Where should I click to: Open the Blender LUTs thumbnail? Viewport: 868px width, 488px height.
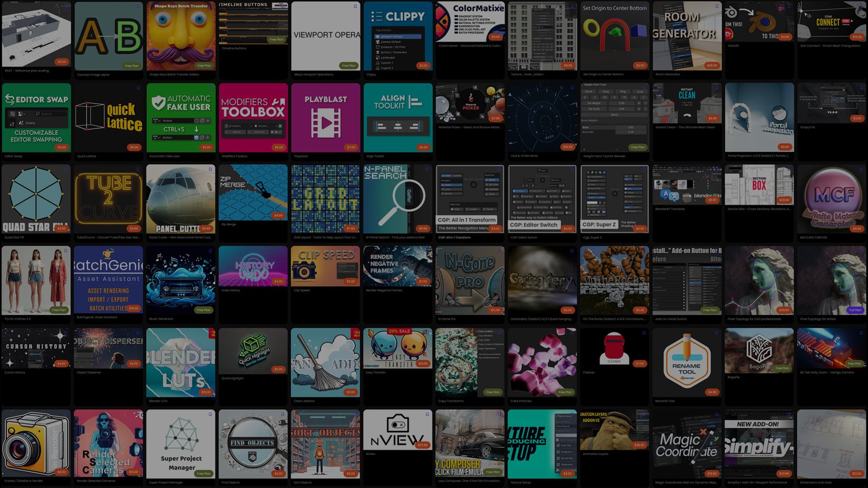pyautogui.click(x=181, y=362)
